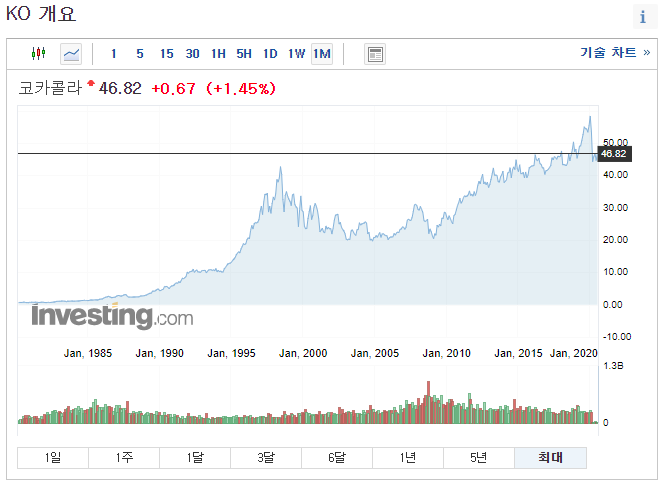Select the 1달 range tab
The height and width of the screenshot is (484, 662).
[195, 458]
